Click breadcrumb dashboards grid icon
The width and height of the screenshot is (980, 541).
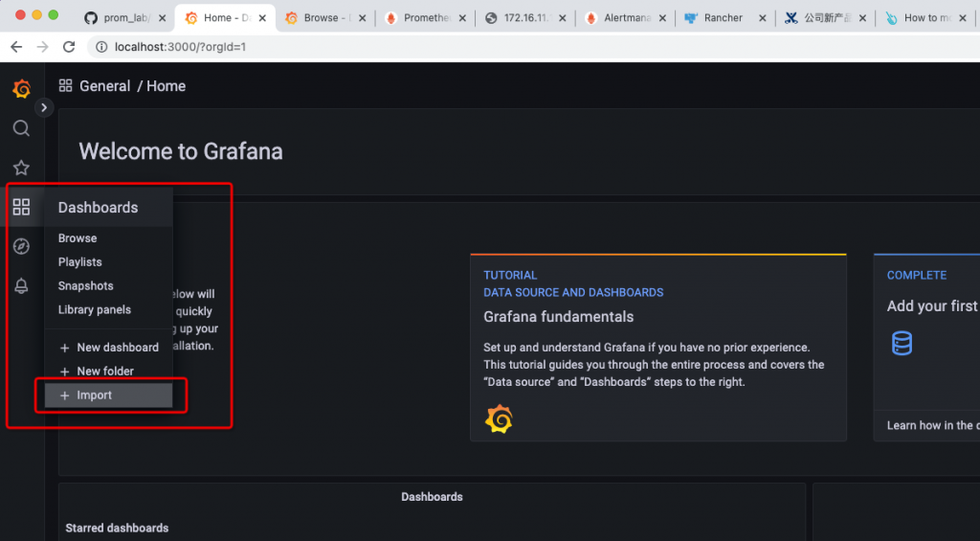66,85
